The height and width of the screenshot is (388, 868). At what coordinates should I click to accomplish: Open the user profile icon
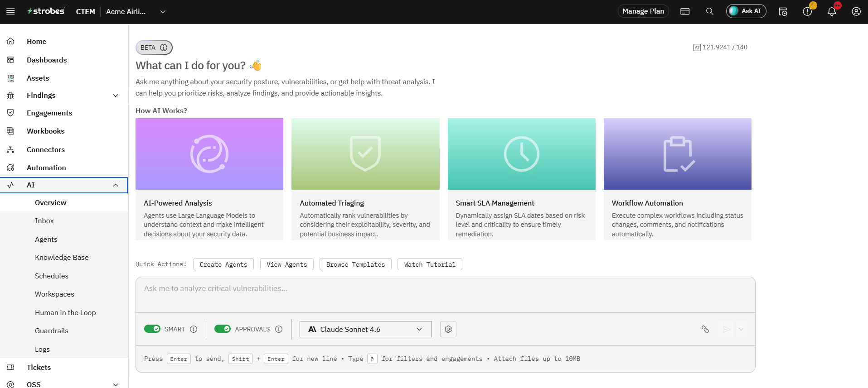(x=856, y=11)
